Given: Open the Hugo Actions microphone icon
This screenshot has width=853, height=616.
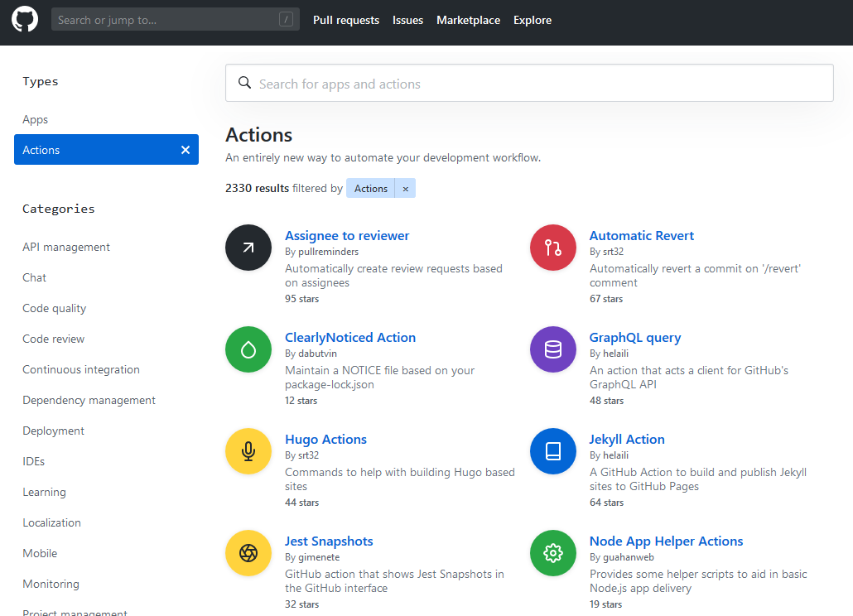Looking at the screenshot, I should tap(248, 451).
